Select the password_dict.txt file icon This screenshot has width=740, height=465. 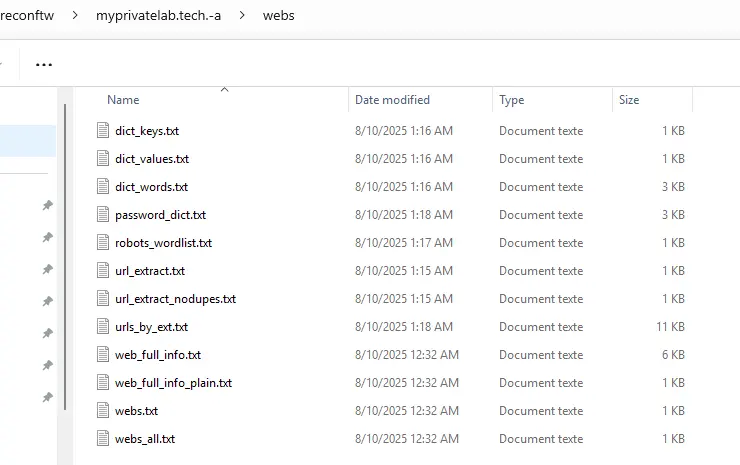[102, 215]
